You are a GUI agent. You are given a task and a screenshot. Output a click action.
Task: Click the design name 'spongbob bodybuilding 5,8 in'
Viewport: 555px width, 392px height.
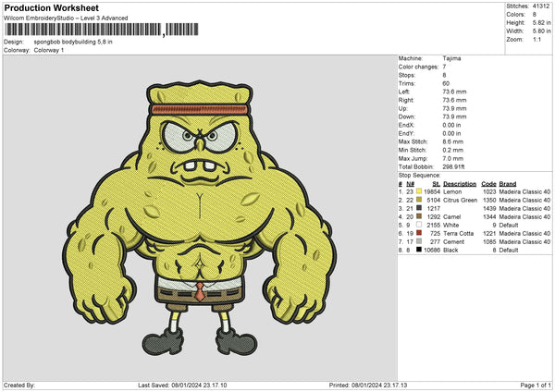click(73, 42)
